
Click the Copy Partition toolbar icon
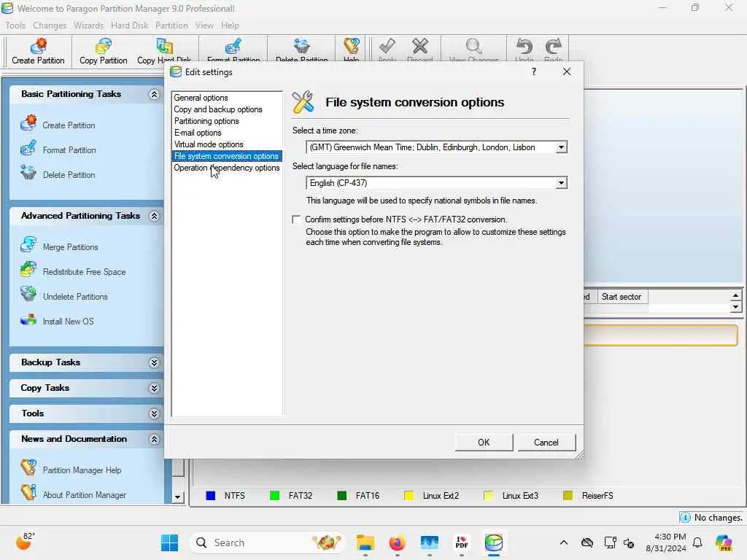pyautogui.click(x=104, y=46)
